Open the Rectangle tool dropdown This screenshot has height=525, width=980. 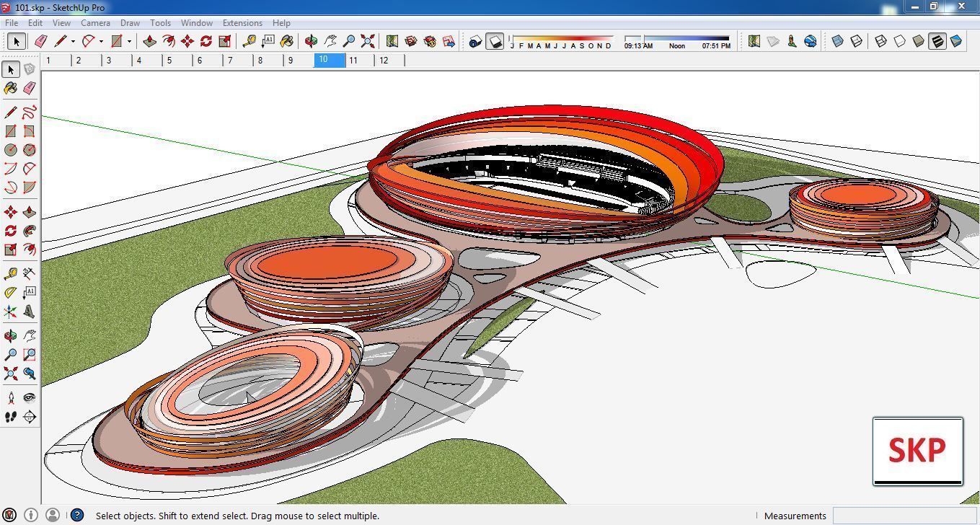click(129, 41)
